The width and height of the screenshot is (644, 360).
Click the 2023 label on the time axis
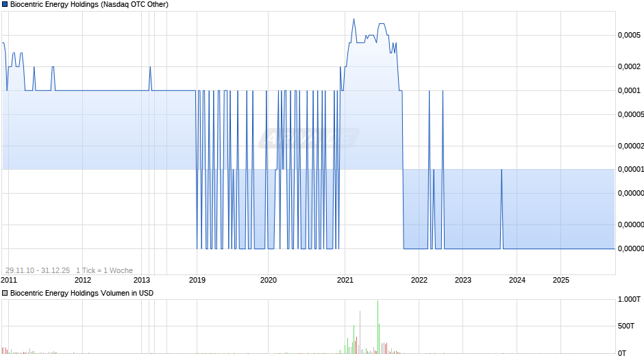click(463, 280)
